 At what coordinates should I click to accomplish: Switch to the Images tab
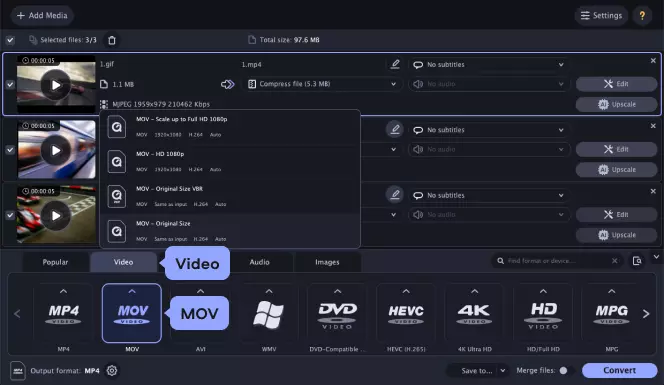click(327, 262)
